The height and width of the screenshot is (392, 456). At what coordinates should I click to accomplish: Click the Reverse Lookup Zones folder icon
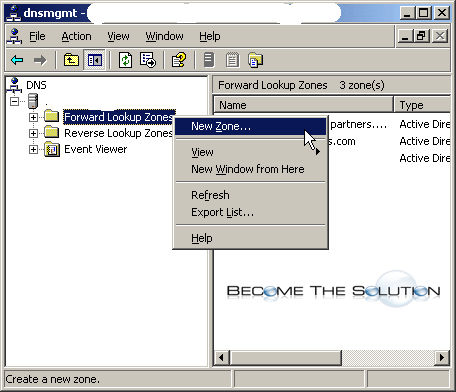(52, 132)
